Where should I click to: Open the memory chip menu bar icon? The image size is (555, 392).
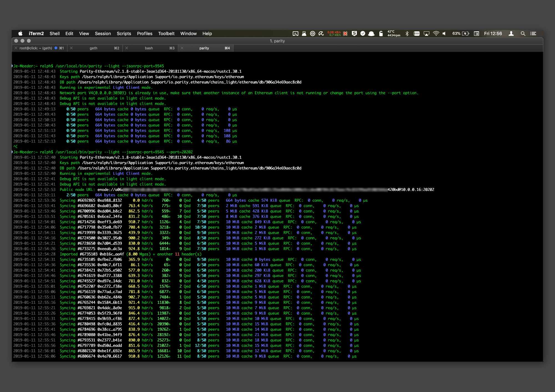pyautogui.click(x=417, y=34)
